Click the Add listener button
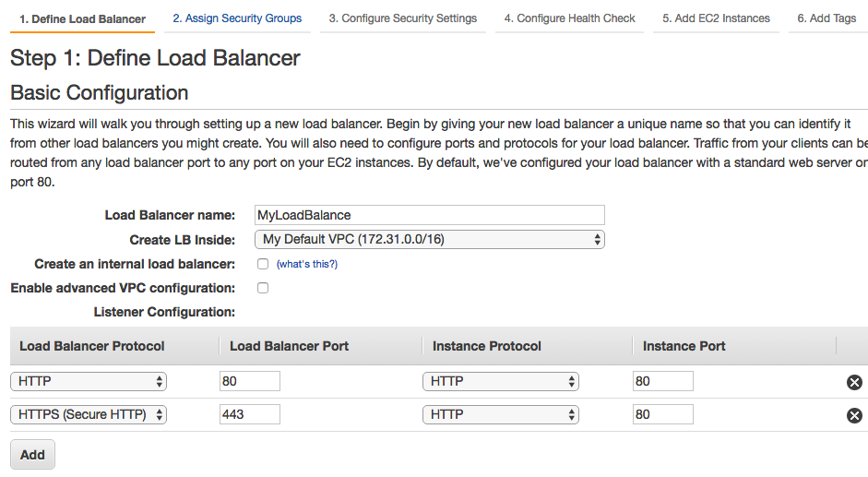Screen dimensions: 868x477 pyautogui.click(x=32, y=455)
